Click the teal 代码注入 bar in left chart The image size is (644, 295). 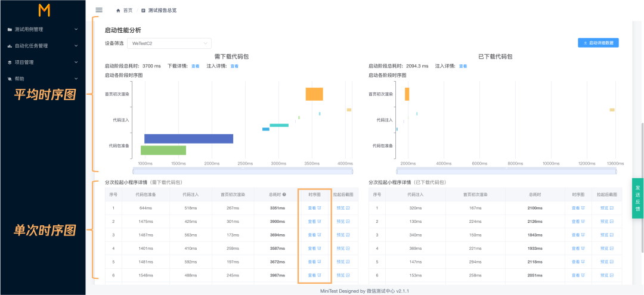click(279, 125)
